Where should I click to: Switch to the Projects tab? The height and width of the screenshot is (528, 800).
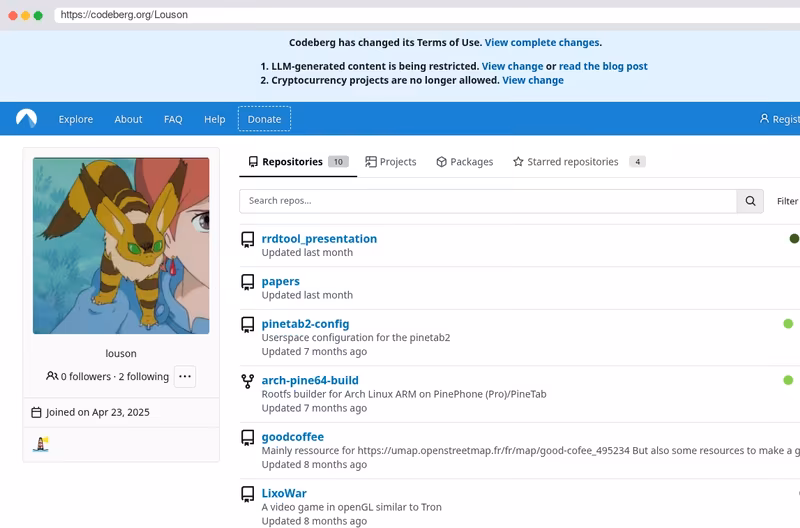391,162
